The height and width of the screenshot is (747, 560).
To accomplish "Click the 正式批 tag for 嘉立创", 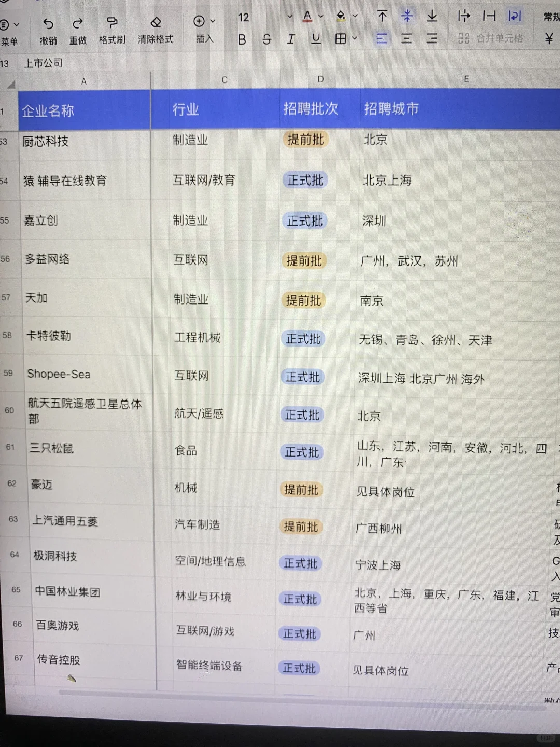I will coord(305,221).
